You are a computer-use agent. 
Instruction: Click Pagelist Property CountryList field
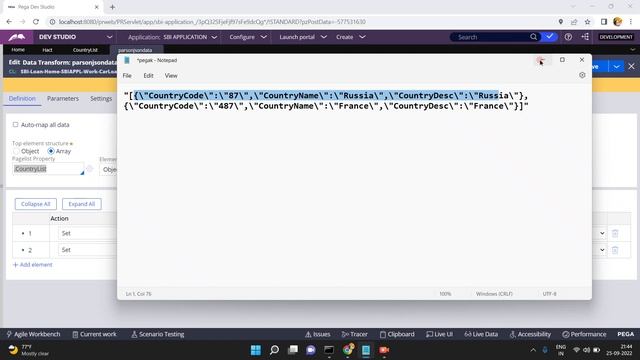click(x=48, y=169)
